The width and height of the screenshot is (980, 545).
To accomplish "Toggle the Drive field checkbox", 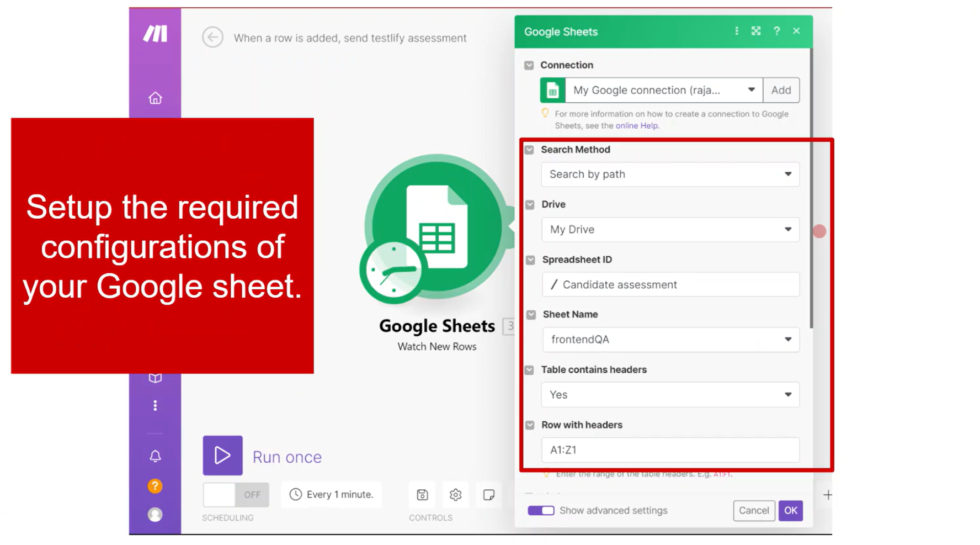I will point(530,204).
